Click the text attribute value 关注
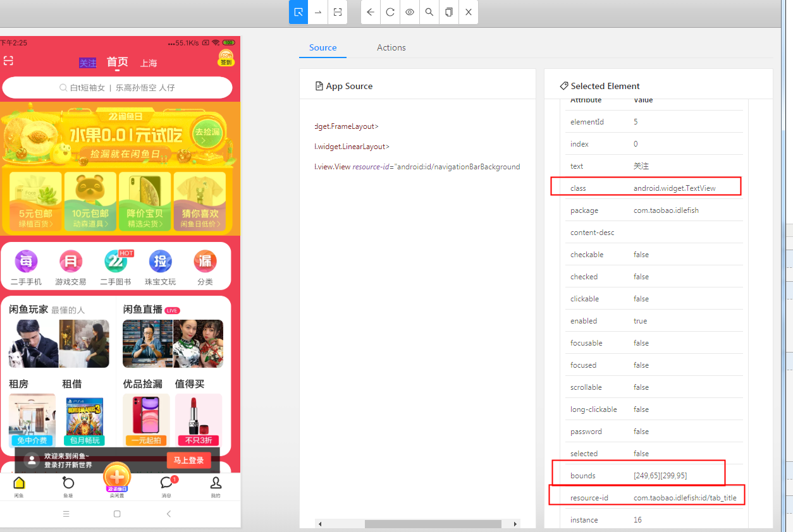793x532 pixels. (x=641, y=166)
